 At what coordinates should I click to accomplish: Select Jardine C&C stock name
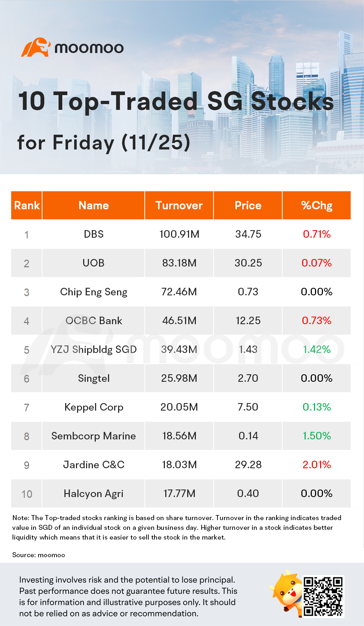tap(94, 465)
